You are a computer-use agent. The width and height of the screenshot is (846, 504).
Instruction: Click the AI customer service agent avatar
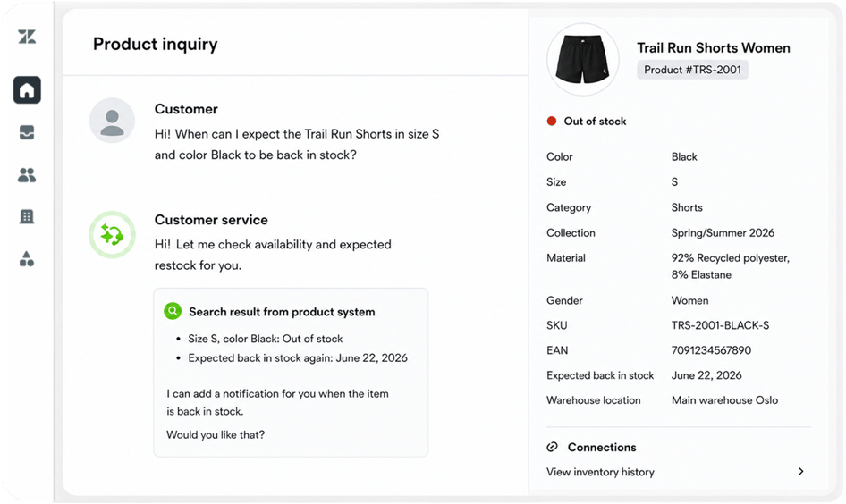point(112,234)
